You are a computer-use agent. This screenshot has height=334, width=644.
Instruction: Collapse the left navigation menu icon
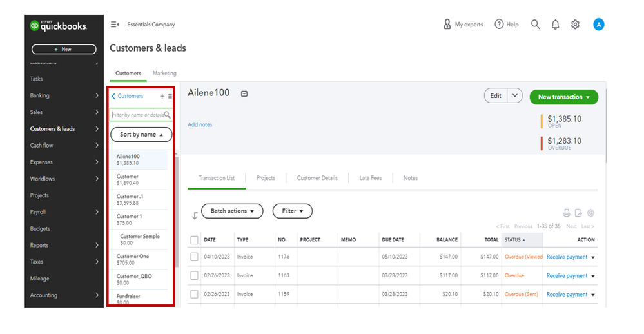coord(115,25)
